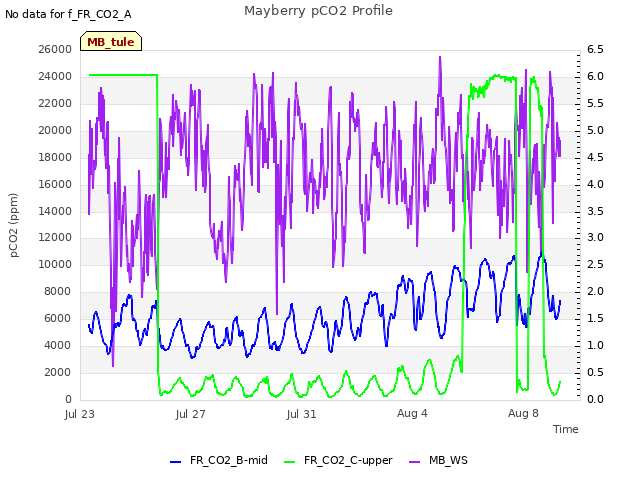640x480 pixels.
Task: Click the 10000 left axis label
Action: (55, 264)
